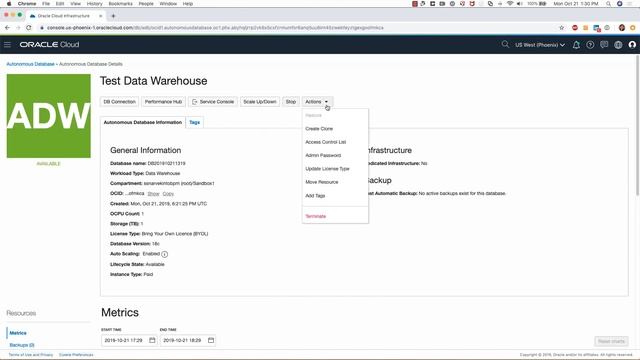640x360 pixels.
Task: Open the Chrome History menu
Action: point(94,4)
